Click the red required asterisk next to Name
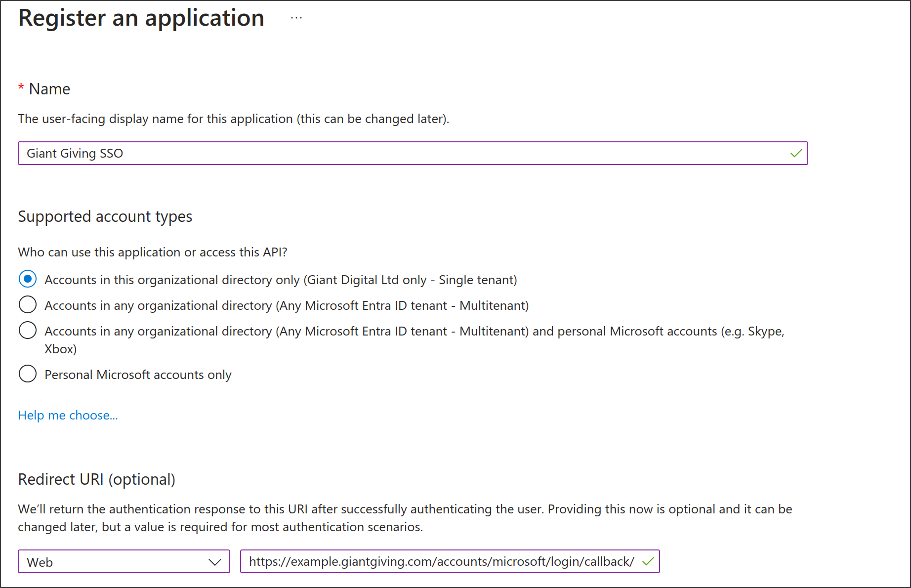This screenshot has width=911, height=588. 20,87
